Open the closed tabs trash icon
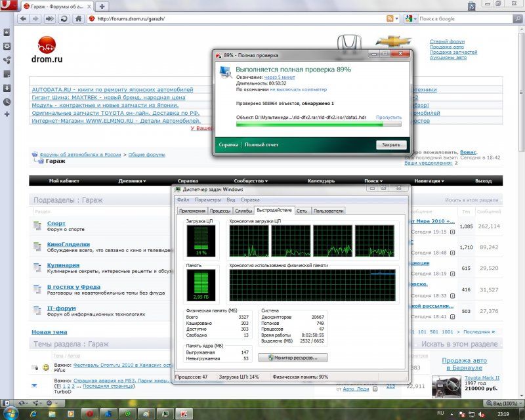Viewport: 525px width, 420px height. tap(472, 6)
